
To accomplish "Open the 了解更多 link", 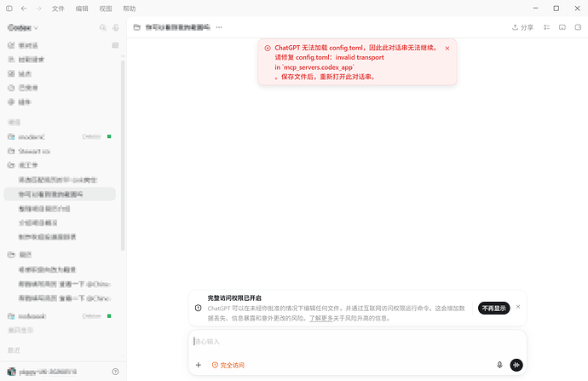I will coord(321,319).
